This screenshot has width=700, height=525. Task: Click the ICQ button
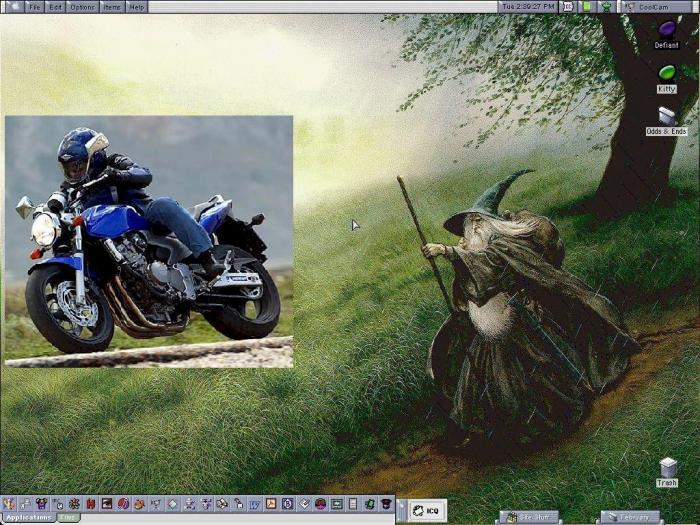tap(427, 511)
